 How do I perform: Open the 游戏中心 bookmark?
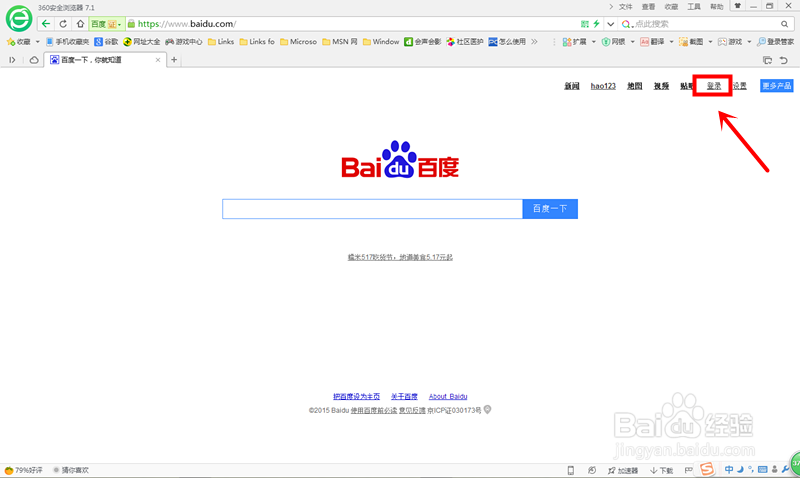184,42
